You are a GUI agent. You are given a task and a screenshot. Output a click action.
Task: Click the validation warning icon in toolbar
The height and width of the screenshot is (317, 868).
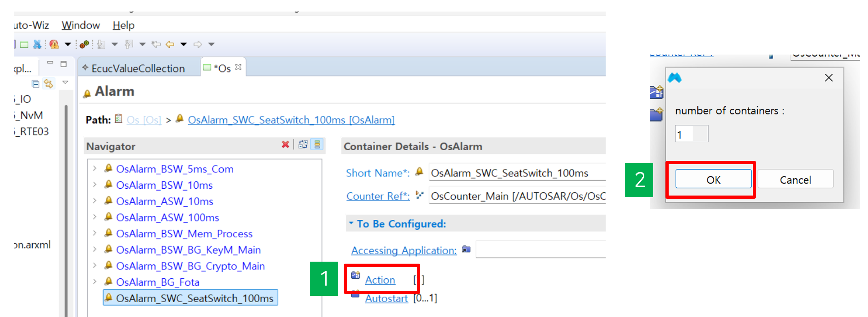tap(54, 44)
